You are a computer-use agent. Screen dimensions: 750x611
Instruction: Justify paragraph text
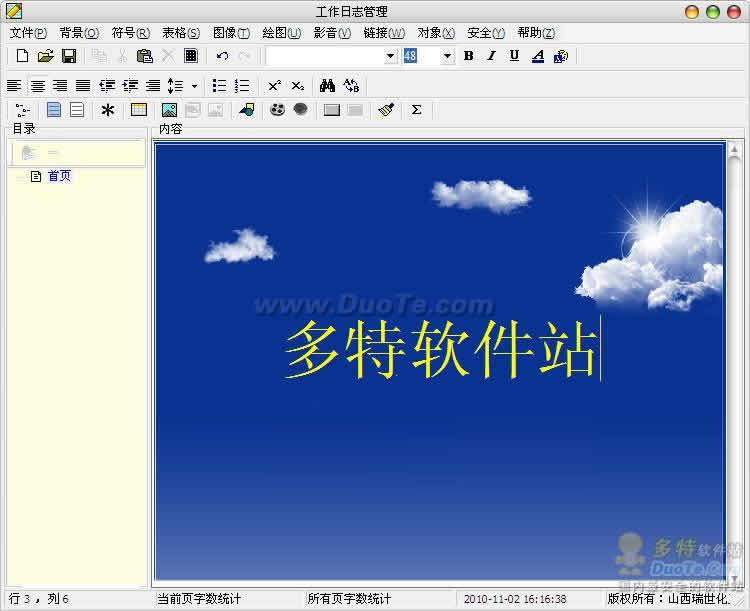[83, 86]
